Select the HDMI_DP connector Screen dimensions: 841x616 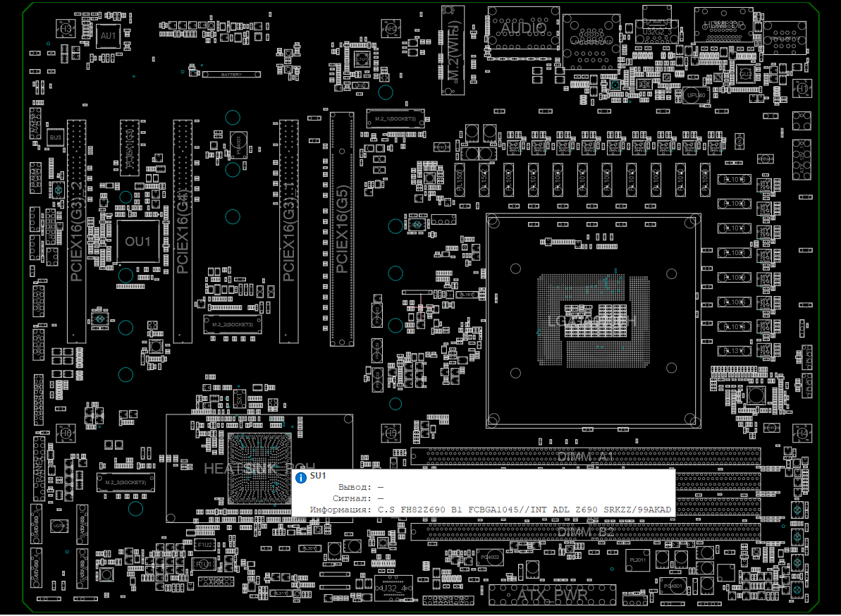pyautogui.click(x=723, y=25)
